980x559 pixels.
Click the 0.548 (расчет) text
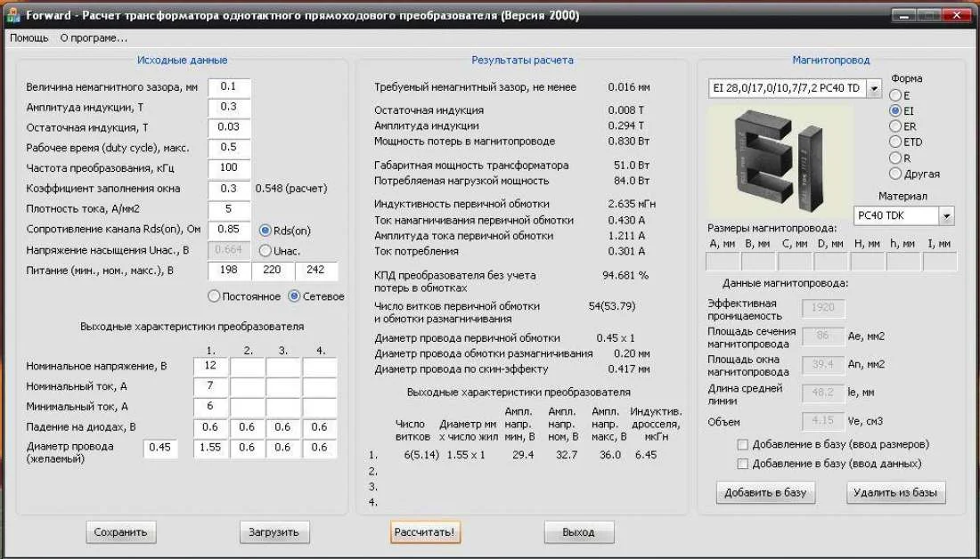pos(291,189)
